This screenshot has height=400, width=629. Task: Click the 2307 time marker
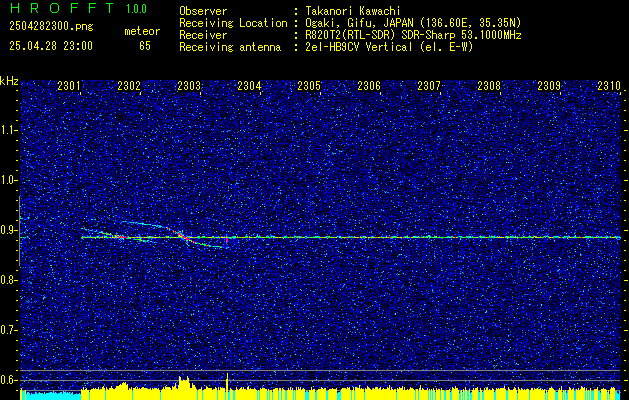pyautogui.click(x=429, y=85)
